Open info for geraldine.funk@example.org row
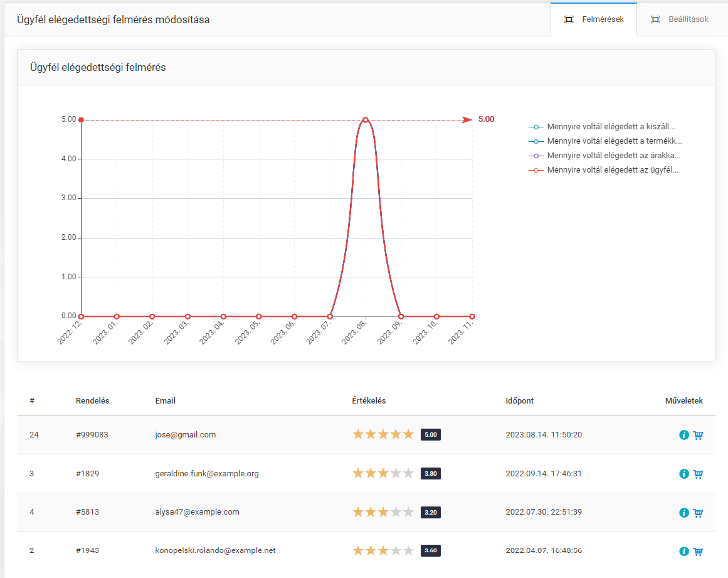This screenshot has height=578, width=728. [x=684, y=474]
